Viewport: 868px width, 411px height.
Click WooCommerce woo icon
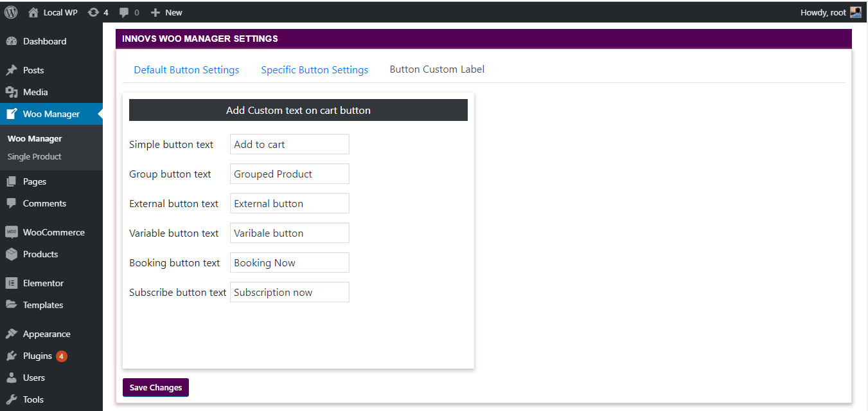[x=12, y=232]
